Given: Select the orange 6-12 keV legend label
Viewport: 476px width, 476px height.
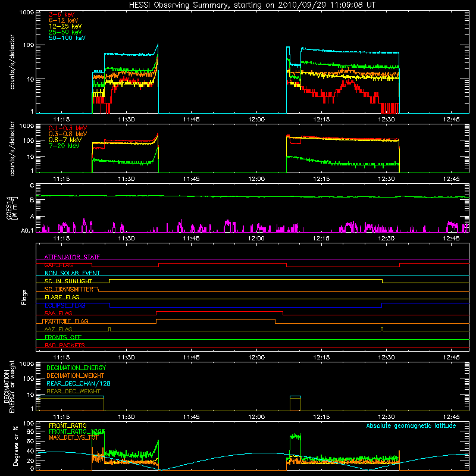Looking at the screenshot, I should [64, 20].
